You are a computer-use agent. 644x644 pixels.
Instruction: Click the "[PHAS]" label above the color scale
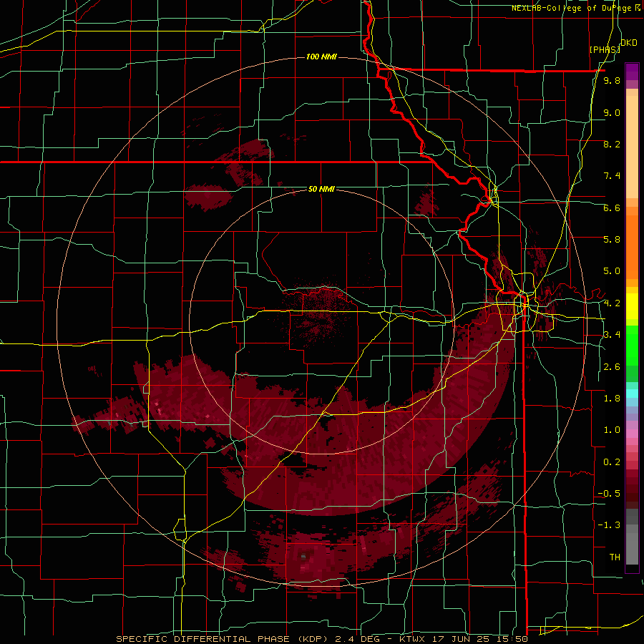pos(605,49)
